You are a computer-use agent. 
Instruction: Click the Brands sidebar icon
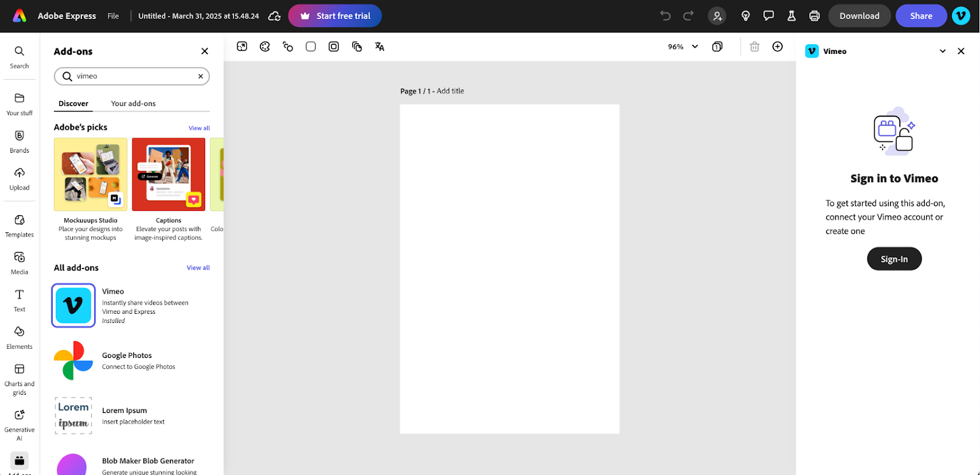20,141
